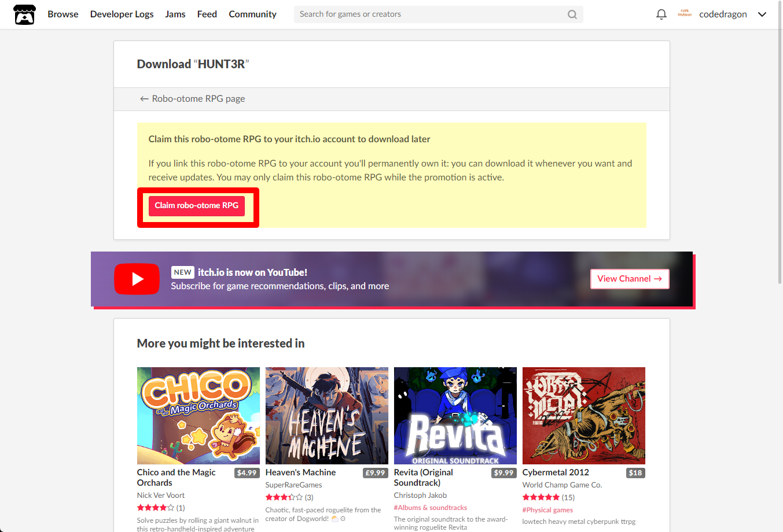Open the Revita Original Soundtrack cover image
The image size is (783, 532).
click(455, 416)
